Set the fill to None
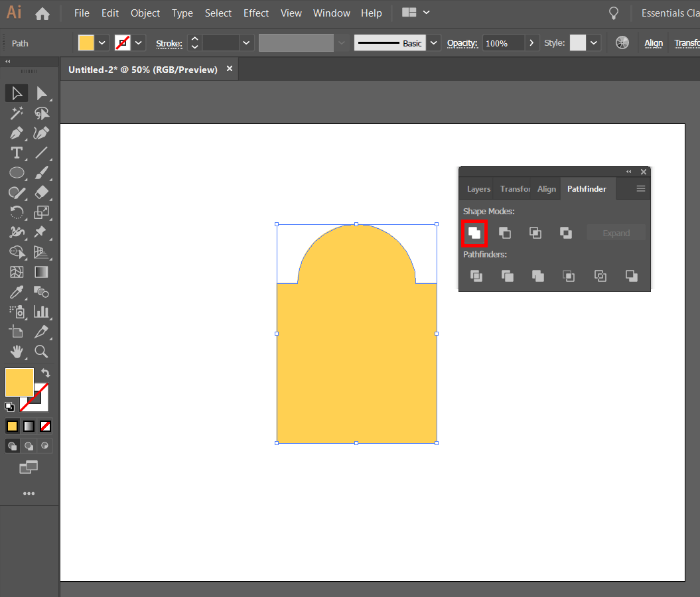 coord(45,426)
